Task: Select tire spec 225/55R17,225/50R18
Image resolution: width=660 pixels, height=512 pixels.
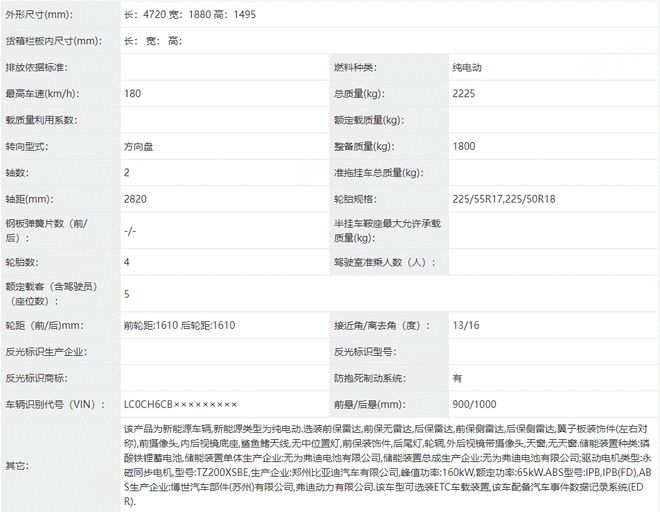Action: [x=504, y=199]
